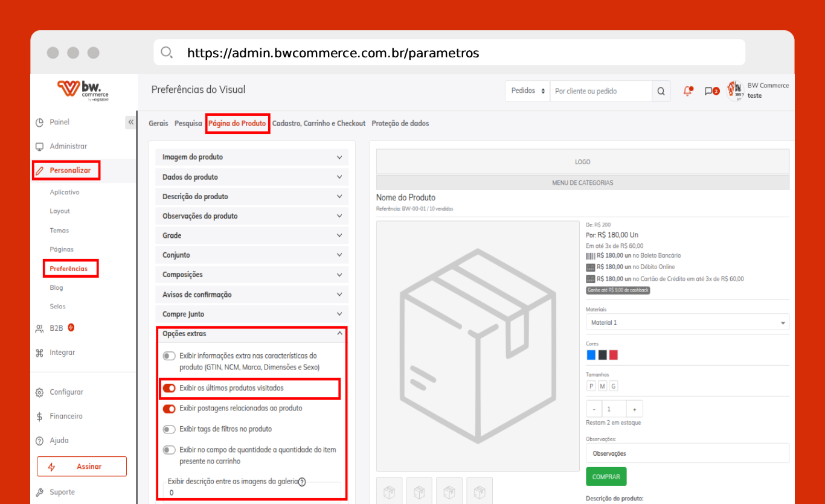Select the blue color swatch
The height and width of the screenshot is (504, 825).
click(591, 355)
